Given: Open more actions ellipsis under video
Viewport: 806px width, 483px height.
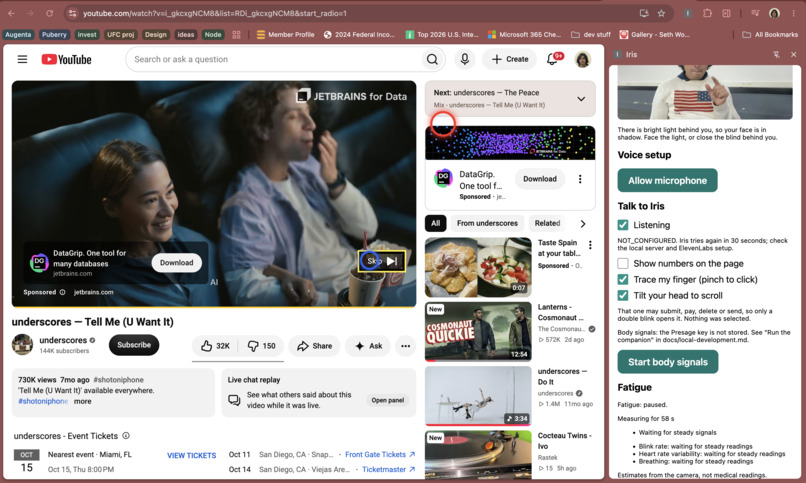Looking at the screenshot, I should click(x=406, y=346).
